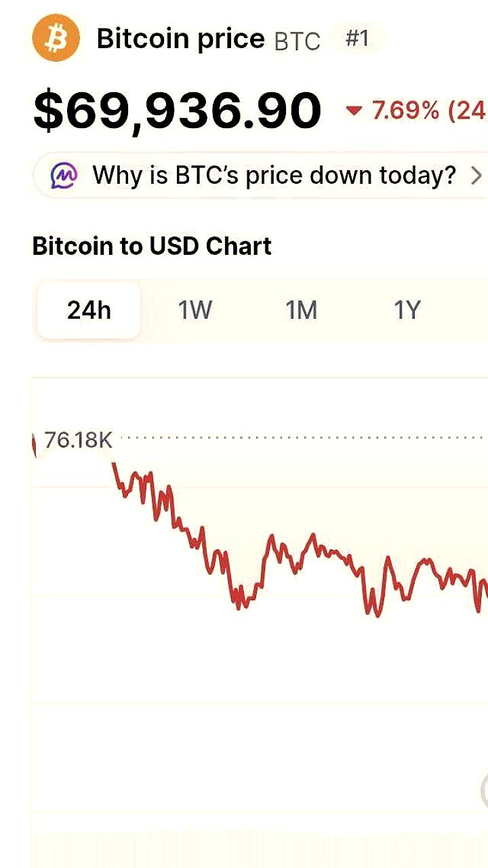The image size is (488, 868).
Task: Select the 24h chart timeframe tab
Action: (88, 310)
